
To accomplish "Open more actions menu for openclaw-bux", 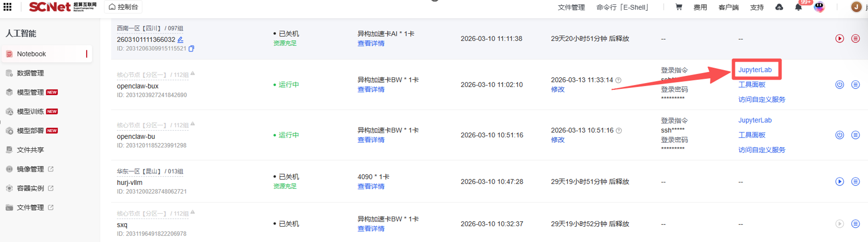I will (855, 85).
